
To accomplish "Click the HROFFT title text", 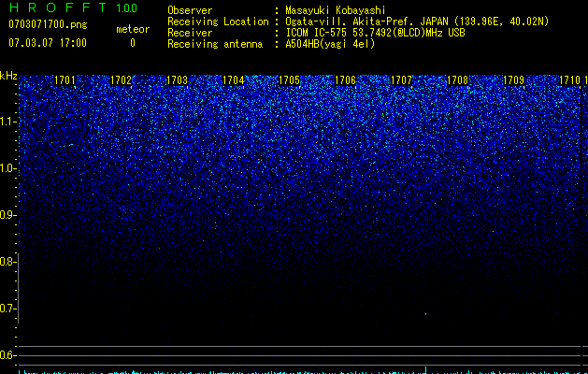I will (x=58, y=7).
